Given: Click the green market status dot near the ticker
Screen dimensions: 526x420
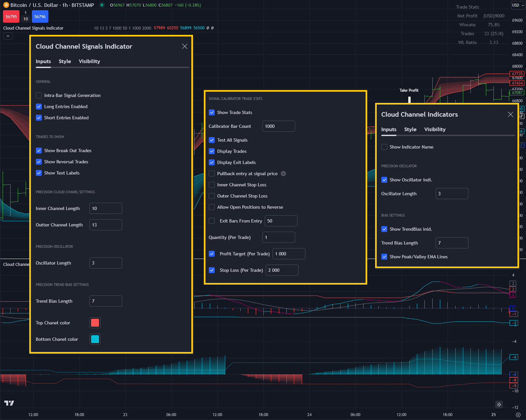Looking at the screenshot, I should (102, 5).
